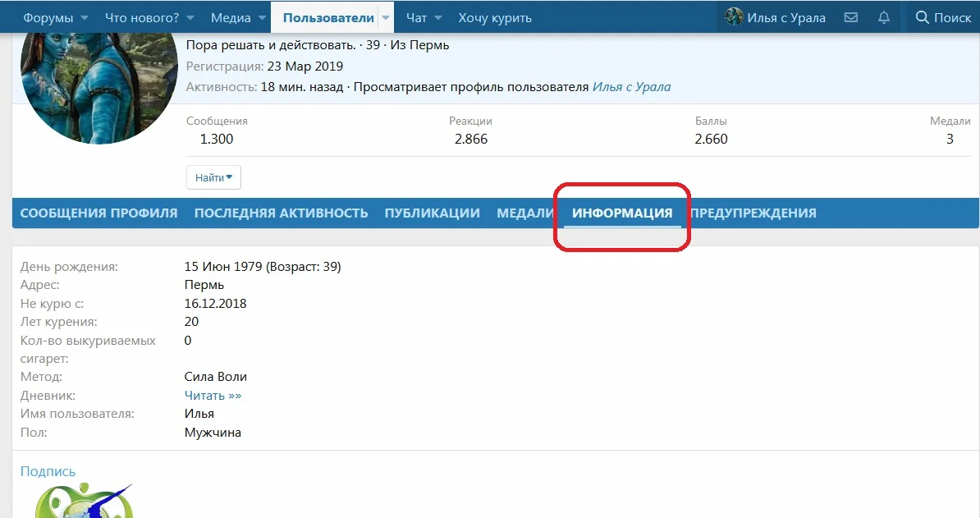The width and height of the screenshot is (980, 518).
Task: Open the diary link Читать »»
Action: tap(213, 396)
